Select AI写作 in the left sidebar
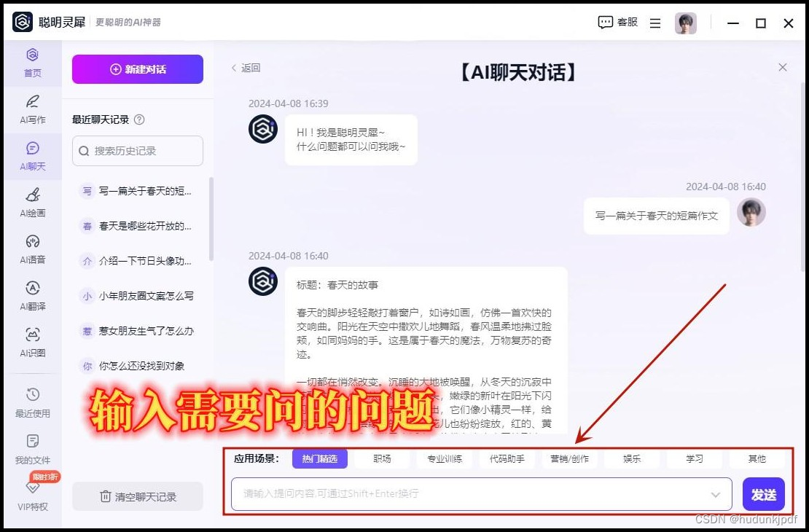Screen dimensions: 809x532 point(32,110)
